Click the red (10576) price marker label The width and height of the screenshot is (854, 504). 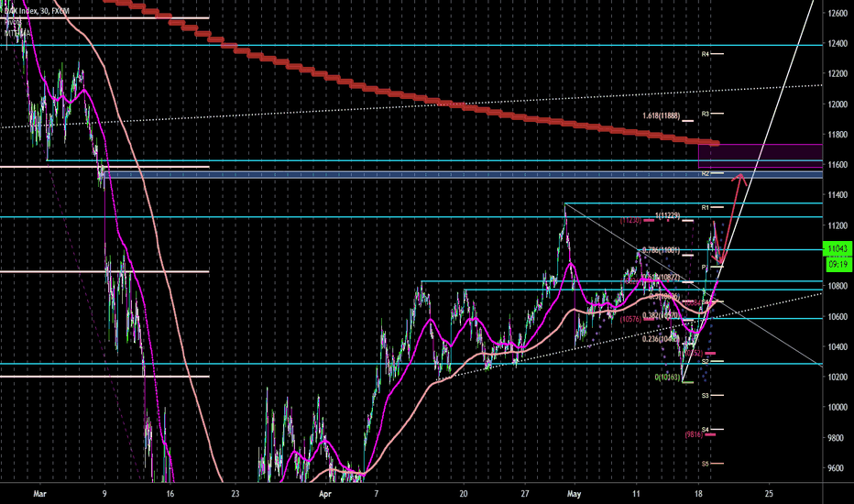click(630, 319)
